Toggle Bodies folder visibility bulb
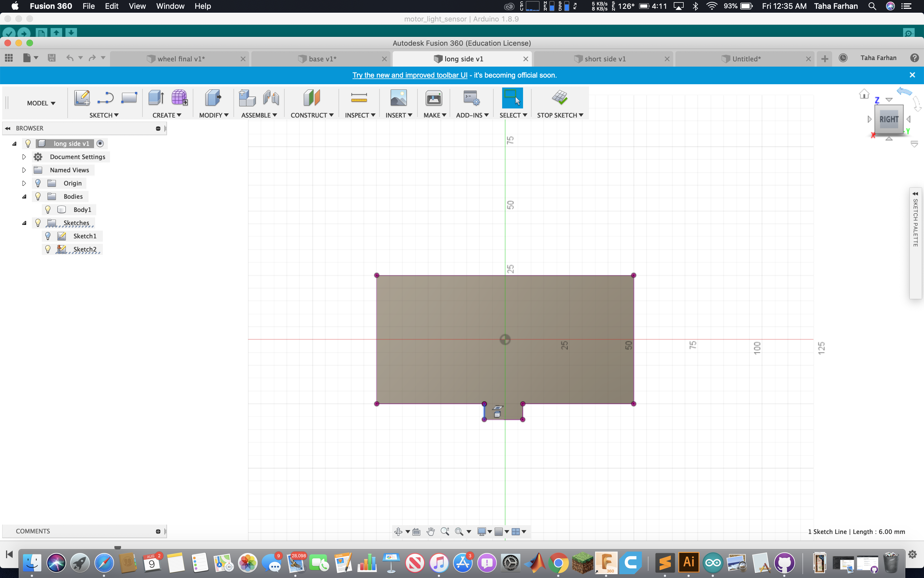The height and width of the screenshot is (578, 924). (x=38, y=197)
